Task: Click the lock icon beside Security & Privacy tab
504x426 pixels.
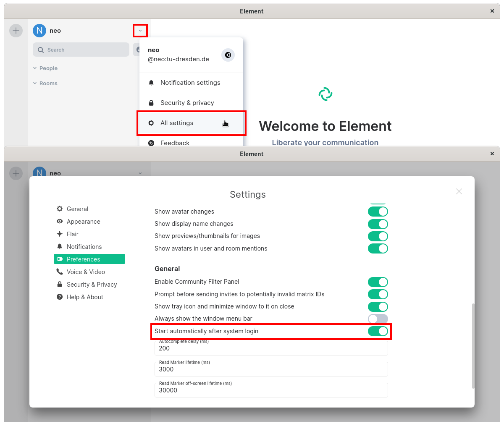Action: pos(60,285)
